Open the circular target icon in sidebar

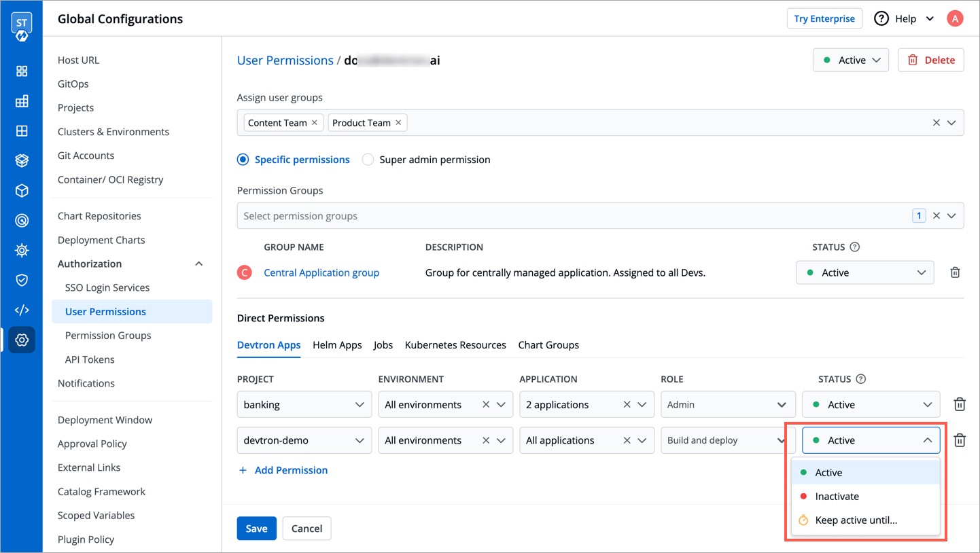pos(22,221)
